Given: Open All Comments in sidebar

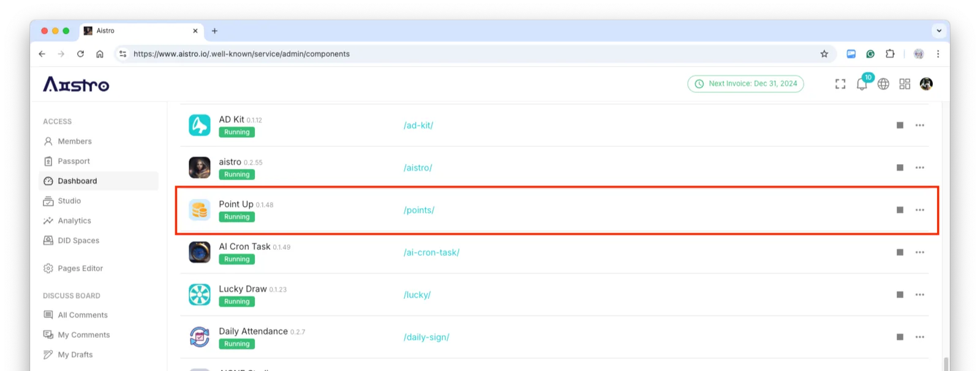Looking at the screenshot, I should (x=98, y=315).
